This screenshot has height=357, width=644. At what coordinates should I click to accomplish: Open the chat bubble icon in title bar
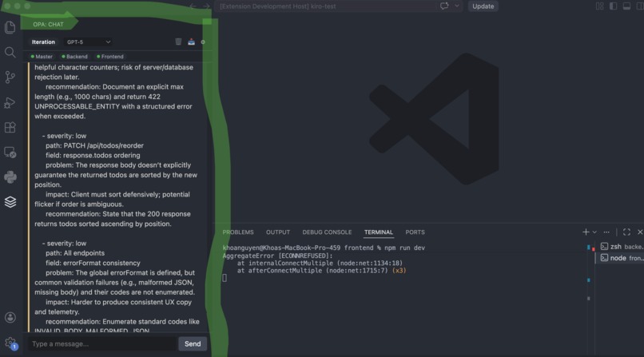(444, 6)
